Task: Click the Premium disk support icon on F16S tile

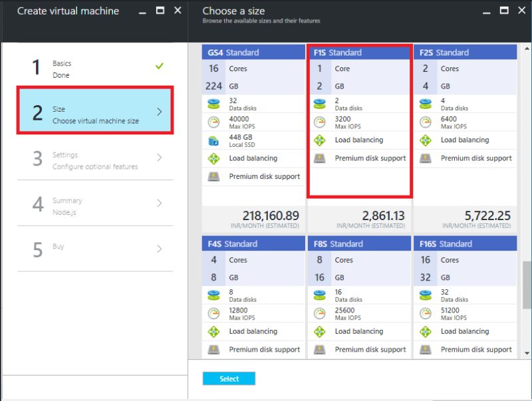Action: (426, 349)
